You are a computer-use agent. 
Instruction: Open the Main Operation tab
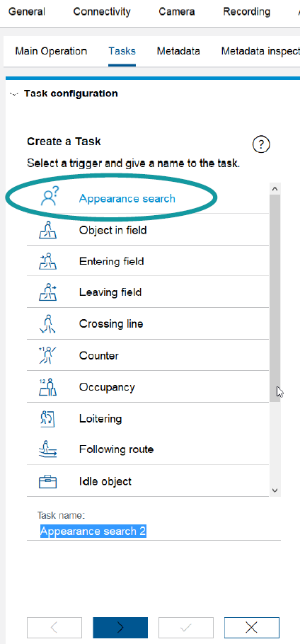coord(51,52)
